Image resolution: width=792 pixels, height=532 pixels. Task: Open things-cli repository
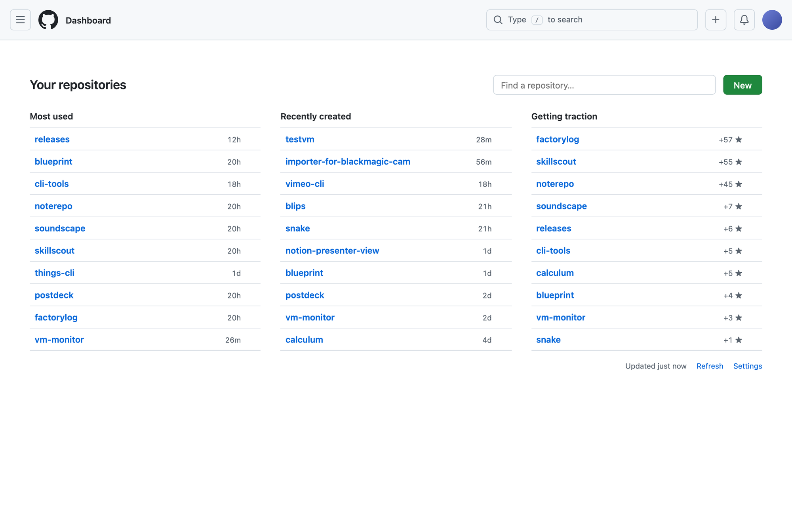pyautogui.click(x=54, y=273)
